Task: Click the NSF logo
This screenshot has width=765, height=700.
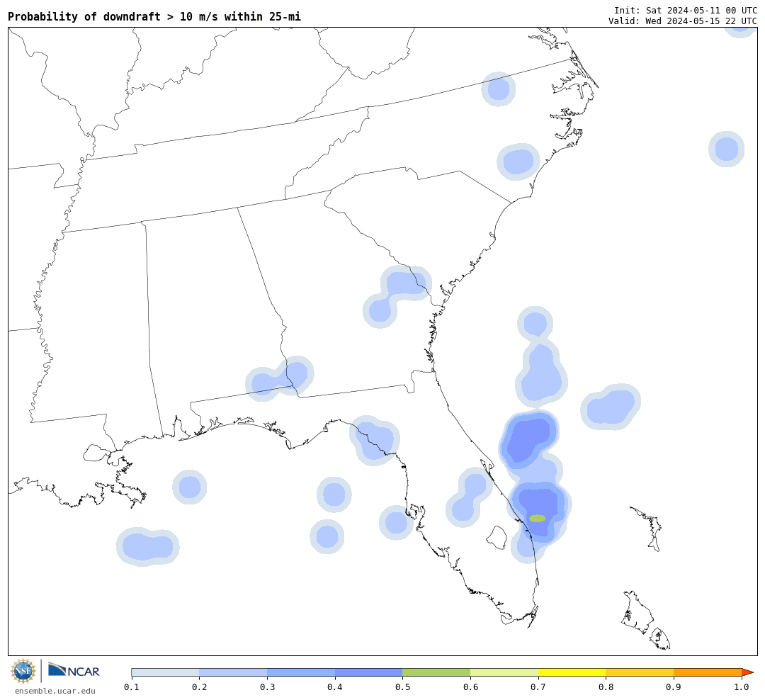Action: [x=23, y=671]
